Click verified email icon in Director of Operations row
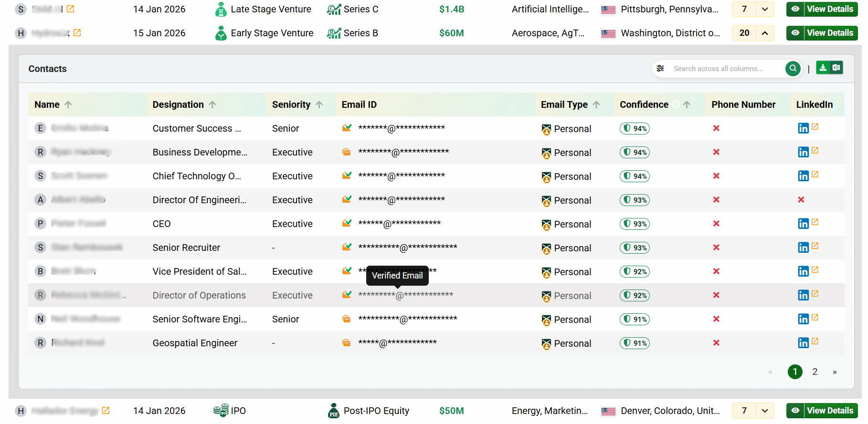This screenshot has height=424, width=868. [347, 295]
